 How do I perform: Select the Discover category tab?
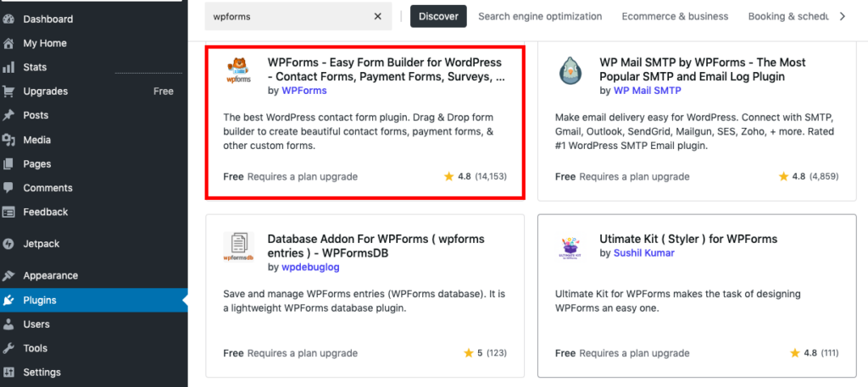pos(438,17)
